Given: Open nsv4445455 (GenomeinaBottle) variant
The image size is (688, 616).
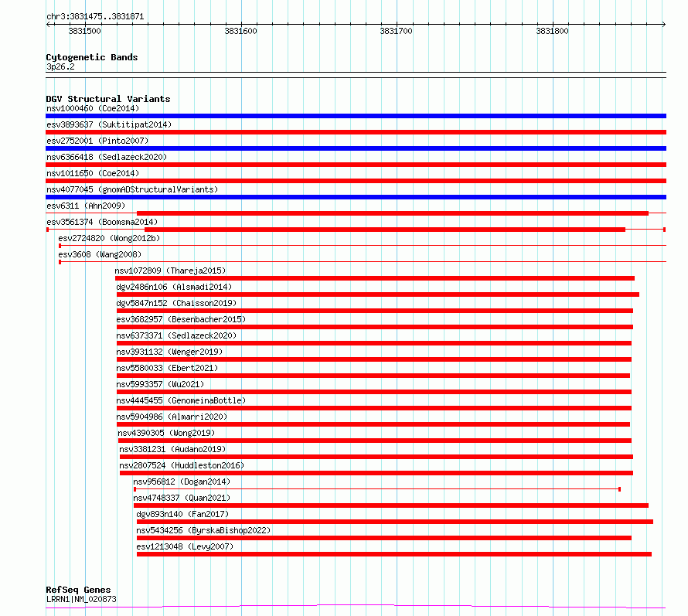Looking at the screenshot, I should [181, 400].
